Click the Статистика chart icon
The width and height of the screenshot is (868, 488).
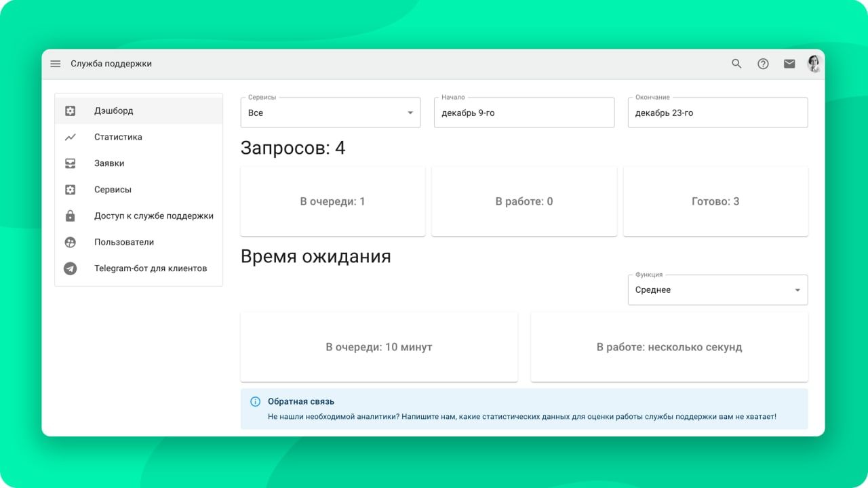71,137
